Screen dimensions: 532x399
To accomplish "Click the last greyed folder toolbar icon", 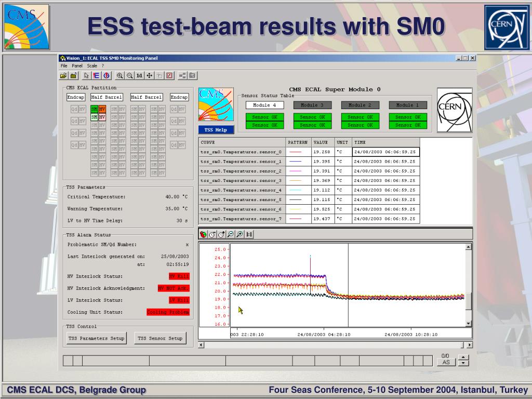I will click(x=192, y=76).
